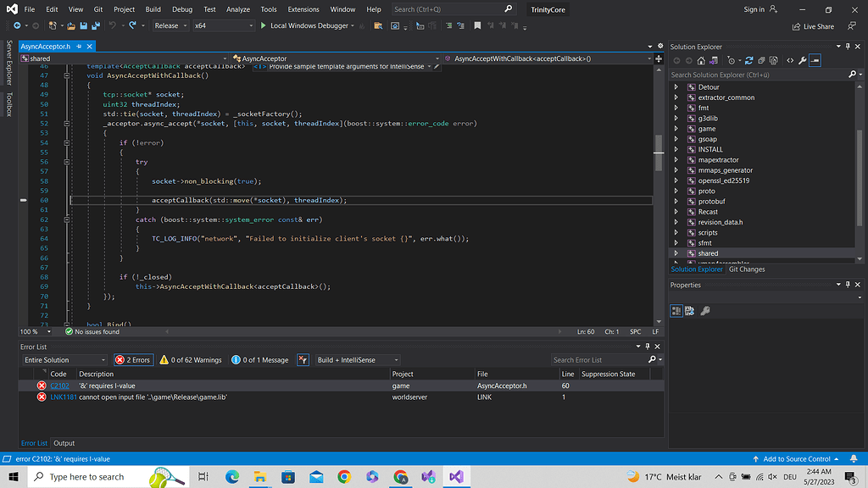Image resolution: width=868 pixels, height=488 pixels.
Task: Click Collapse All icon in Solution Explorer
Action: 761,60
